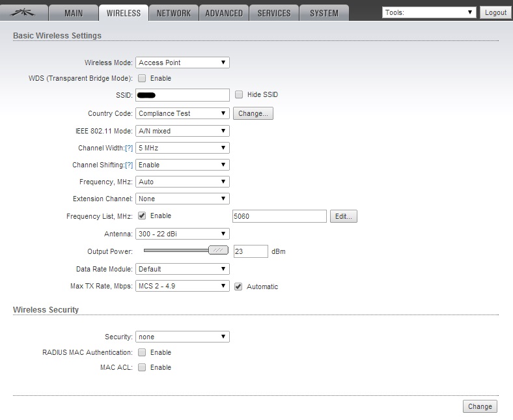Expand the Country Code dropdown
The width and height of the screenshot is (513, 420).
point(182,113)
